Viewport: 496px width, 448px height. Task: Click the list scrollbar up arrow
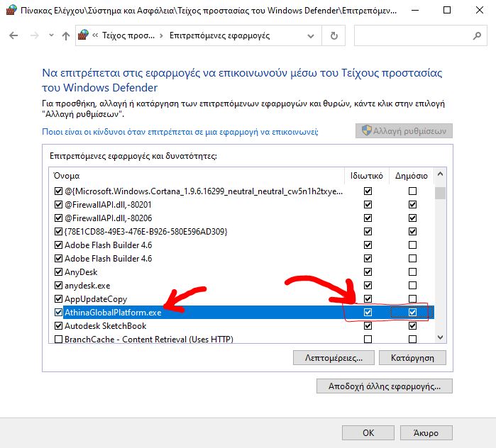click(x=440, y=174)
